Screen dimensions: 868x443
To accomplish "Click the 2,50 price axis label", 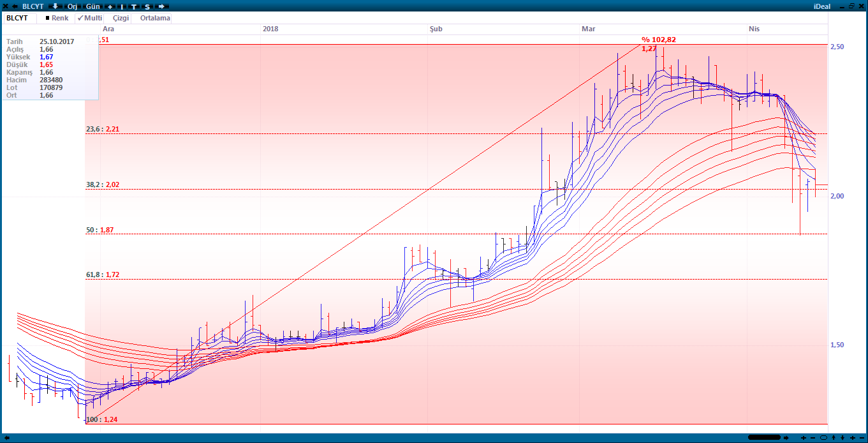I will click(x=837, y=47).
